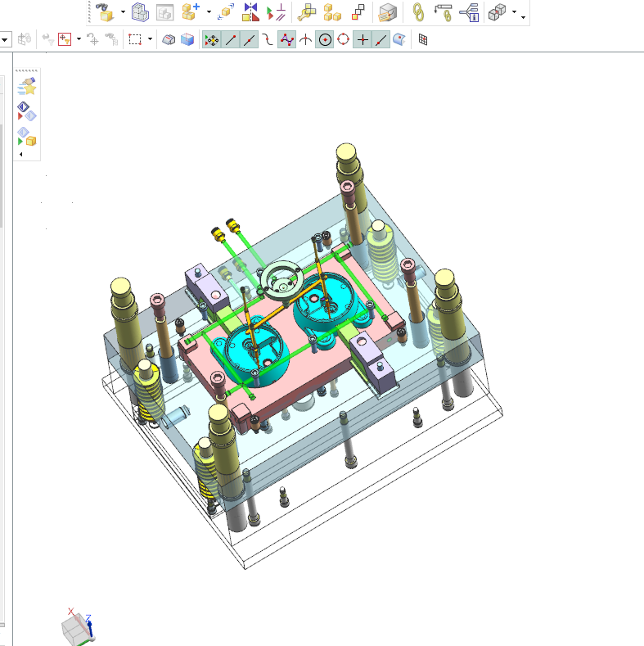Open the selection filter combo box arrow
The image size is (644, 646).
5,40
